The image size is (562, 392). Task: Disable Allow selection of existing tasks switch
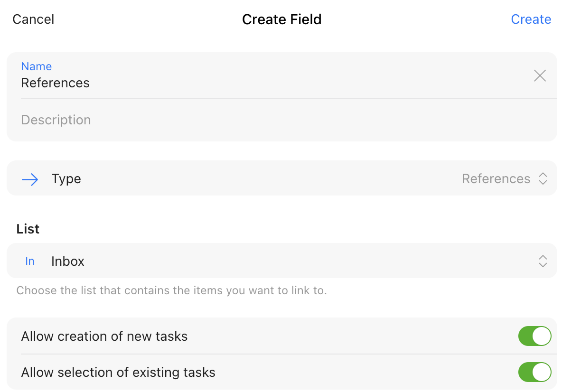coord(534,373)
